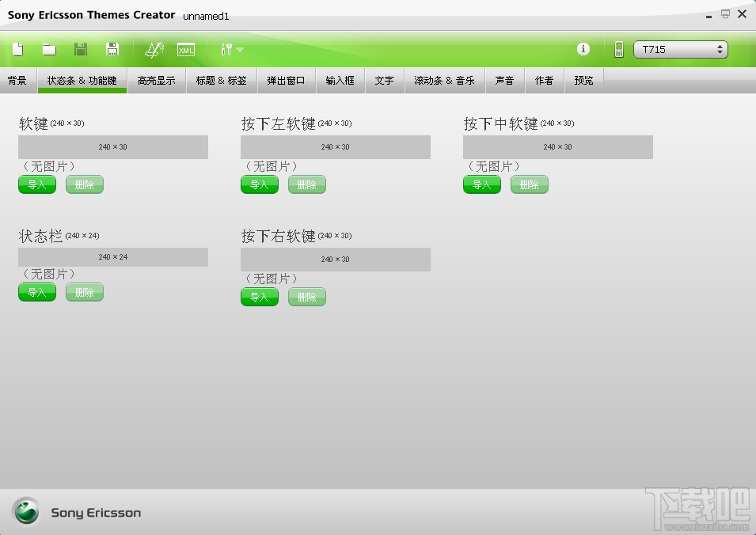Open the XML editor icon
Image resolution: width=756 pixels, height=535 pixels.
[185, 50]
